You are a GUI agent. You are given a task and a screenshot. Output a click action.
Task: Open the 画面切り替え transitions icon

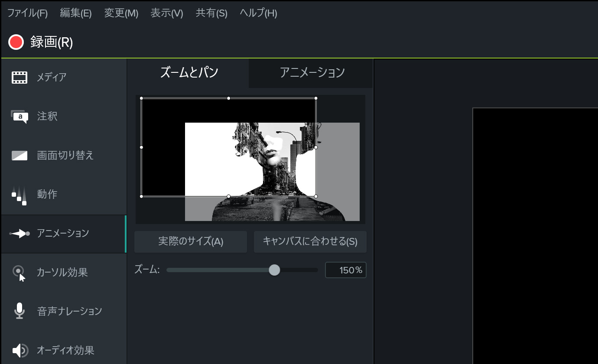pos(19,156)
